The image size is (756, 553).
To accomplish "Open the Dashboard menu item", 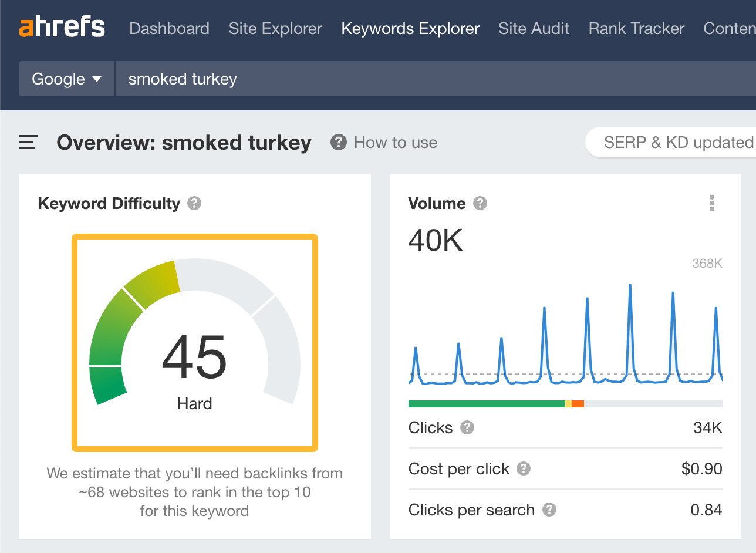I will pyautogui.click(x=169, y=28).
